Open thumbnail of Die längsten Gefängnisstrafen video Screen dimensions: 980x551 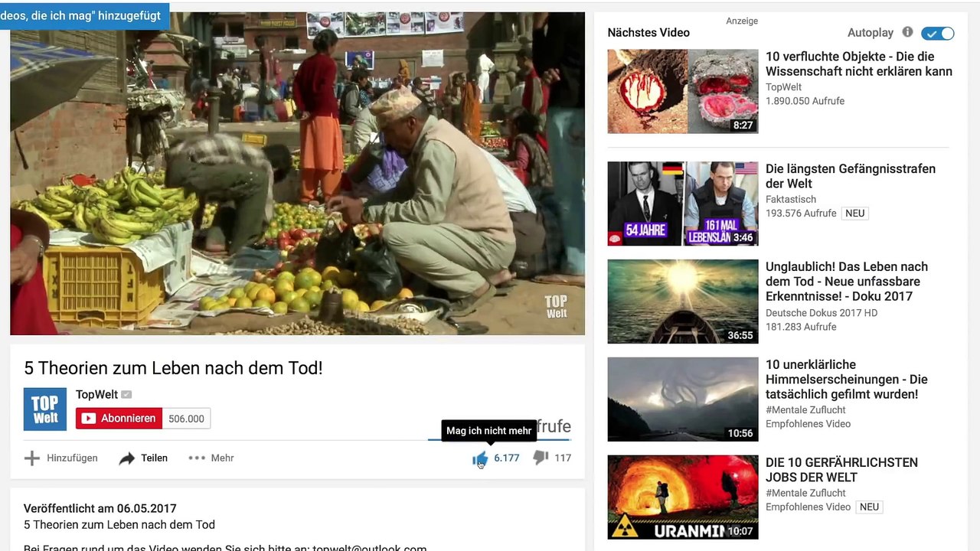click(x=683, y=203)
